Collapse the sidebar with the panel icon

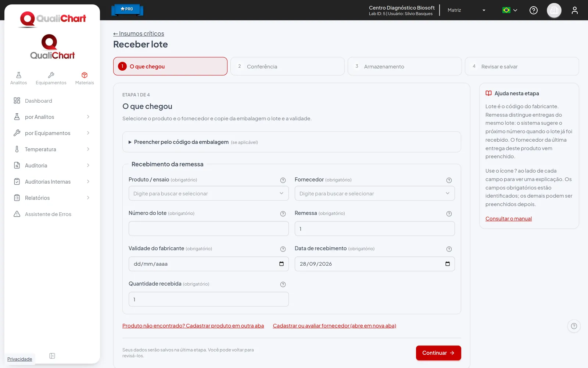click(52, 356)
